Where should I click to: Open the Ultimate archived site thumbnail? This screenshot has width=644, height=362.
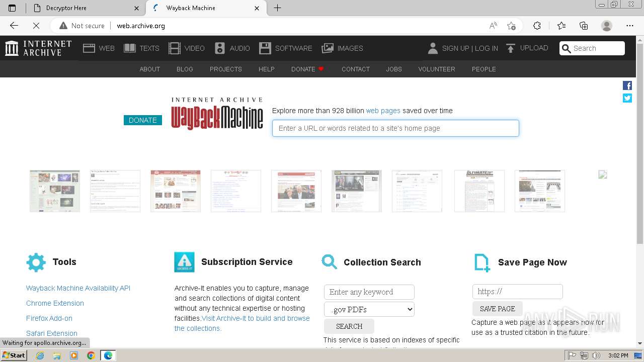pos(479,191)
